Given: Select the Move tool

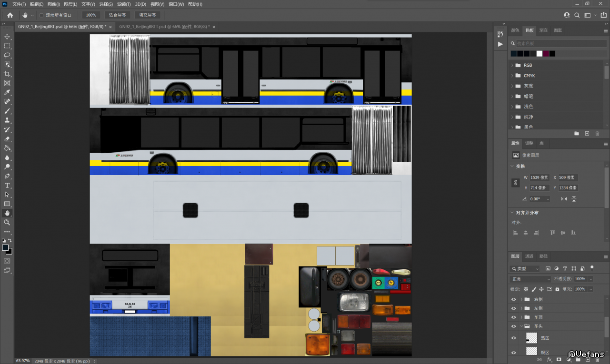Looking at the screenshot, I should [7, 37].
